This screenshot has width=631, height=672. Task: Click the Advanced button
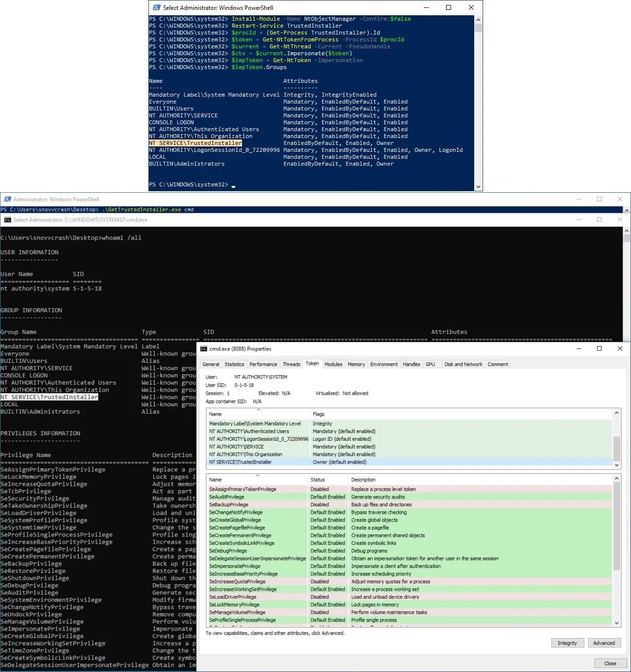point(604,643)
